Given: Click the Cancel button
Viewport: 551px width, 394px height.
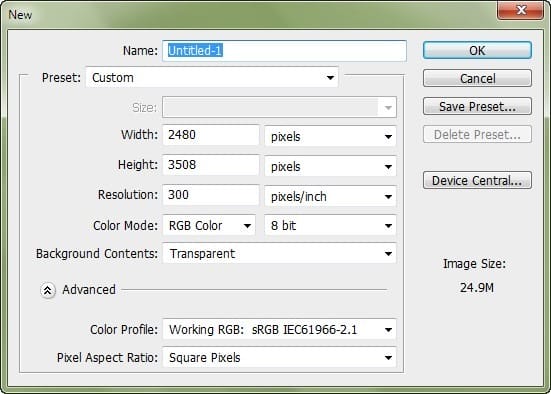Looking at the screenshot, I should (477, 78).
